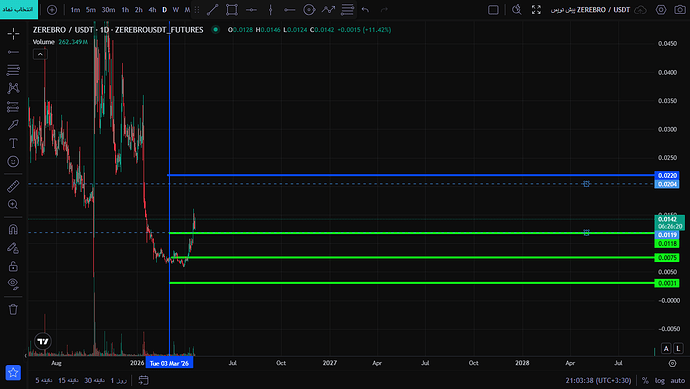Open favorites star toolbar button

pos(13,372)
